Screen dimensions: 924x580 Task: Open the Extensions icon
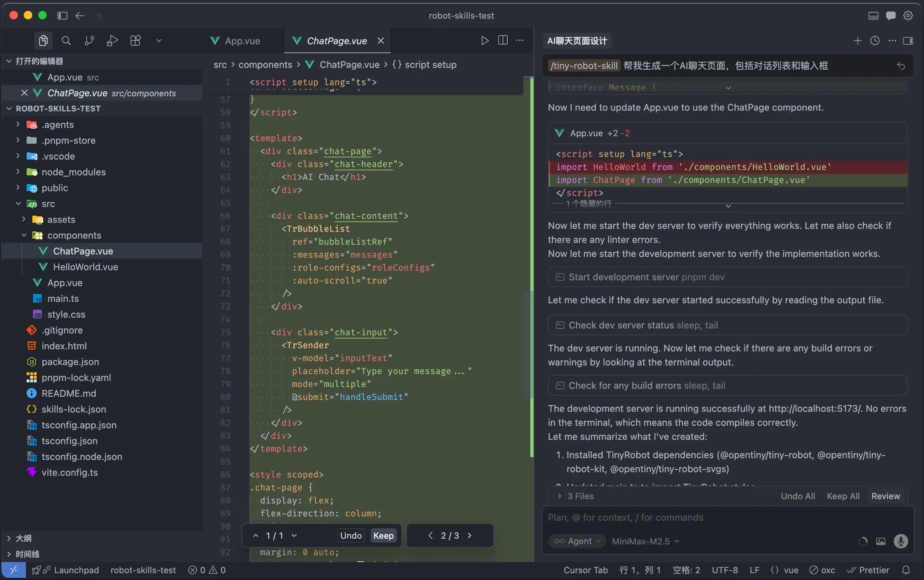point(136,41)
